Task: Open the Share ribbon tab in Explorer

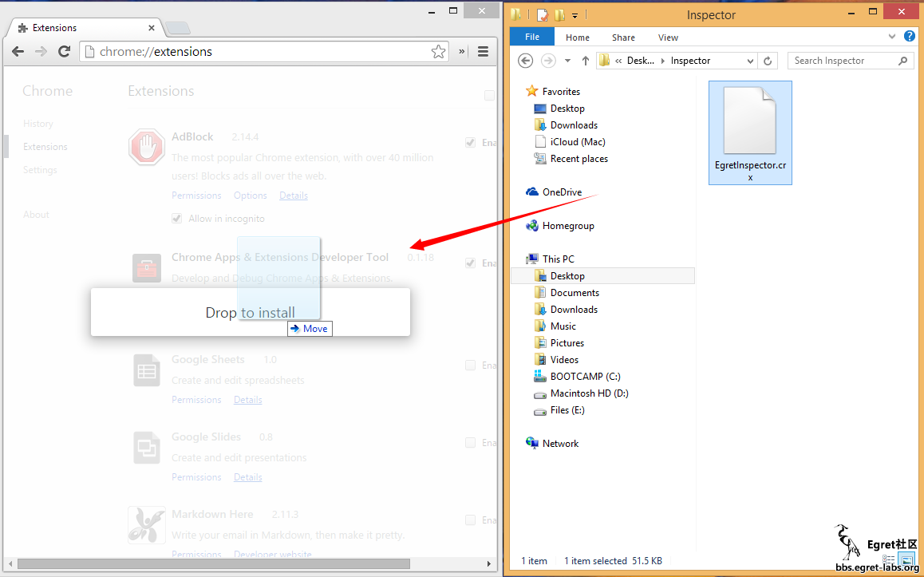Action: (623, 38)
